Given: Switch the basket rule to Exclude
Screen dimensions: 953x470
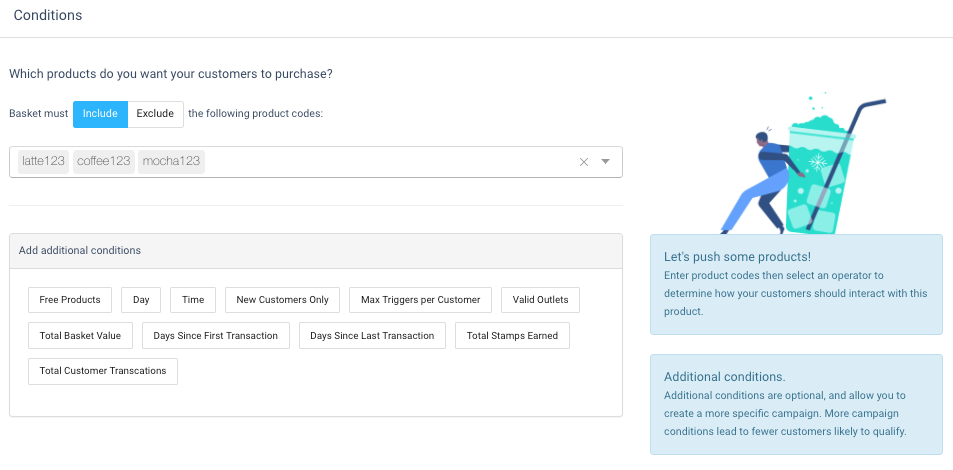Looking at the screenshot, I should click(155, 114).
